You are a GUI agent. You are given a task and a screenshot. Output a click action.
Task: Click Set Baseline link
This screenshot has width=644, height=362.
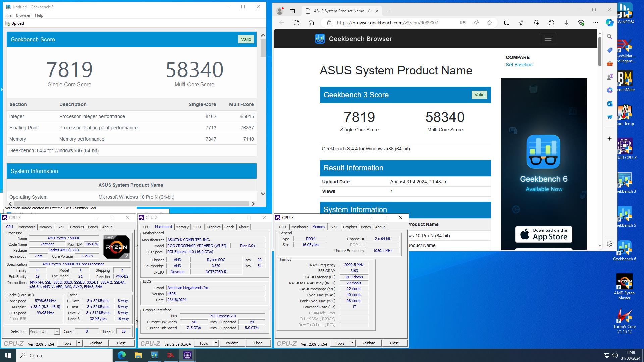pos(519,65)
